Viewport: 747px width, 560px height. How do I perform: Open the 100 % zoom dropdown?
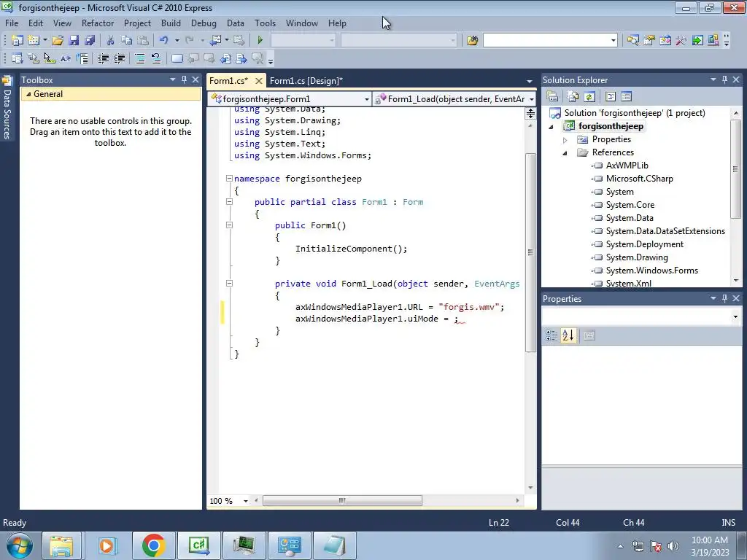(x=246, y=501)
